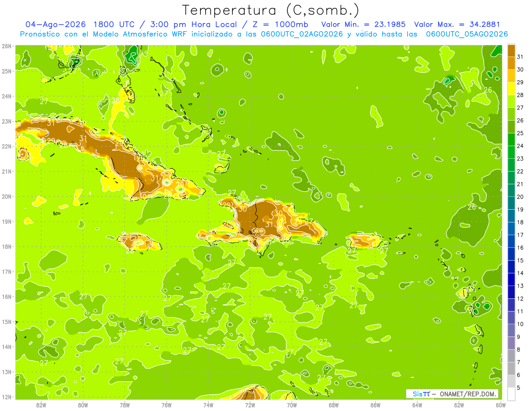Click the 15N latitude axis label
Screen dimensions: 532x411
point(7,322)
